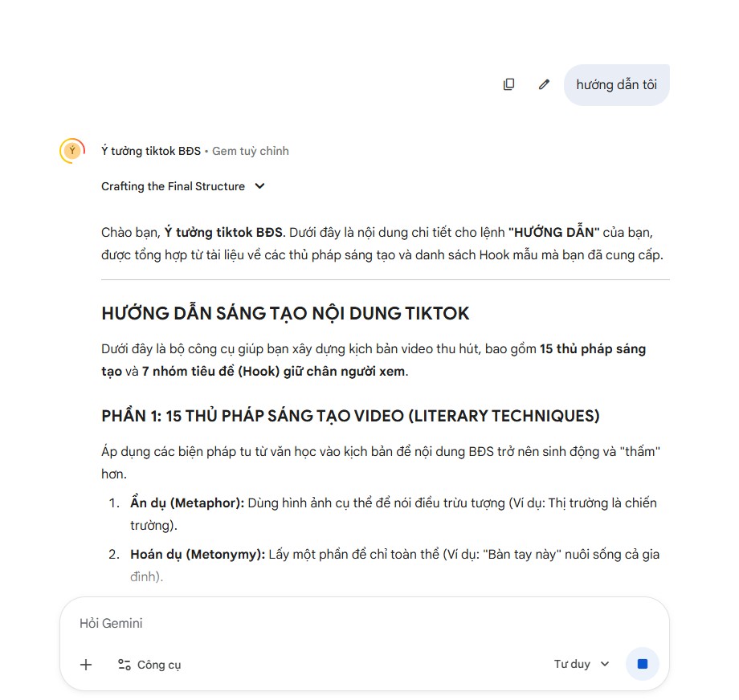Edit the prompt with pencil icon
This screenshot has height=700, width=739.
click(x=544, y=84)
